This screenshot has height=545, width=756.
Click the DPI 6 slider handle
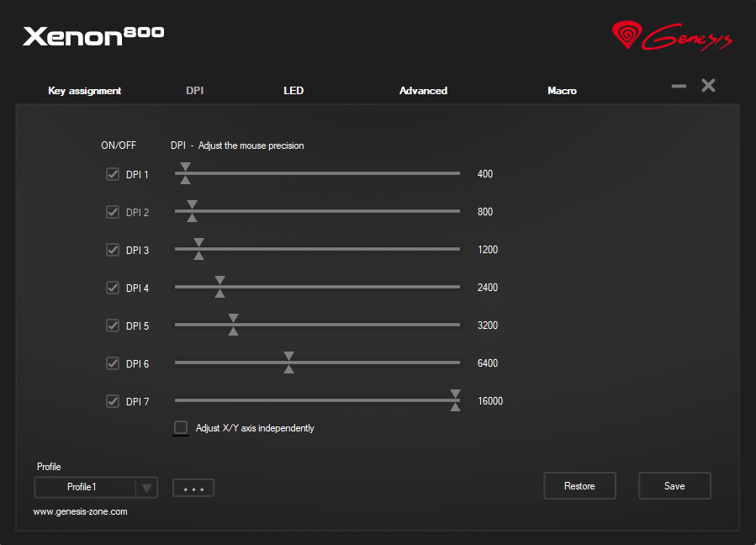point(288,363)
